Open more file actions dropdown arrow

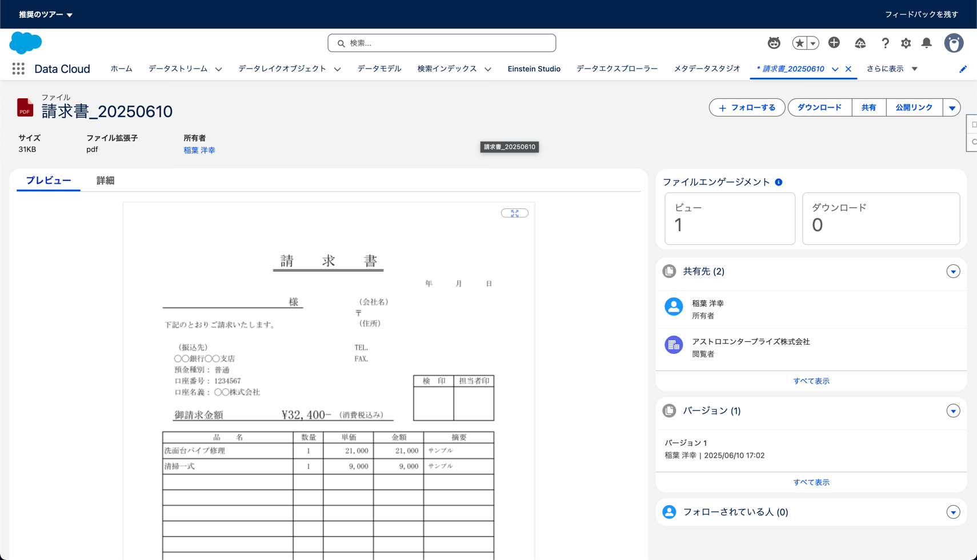(951, 108)
